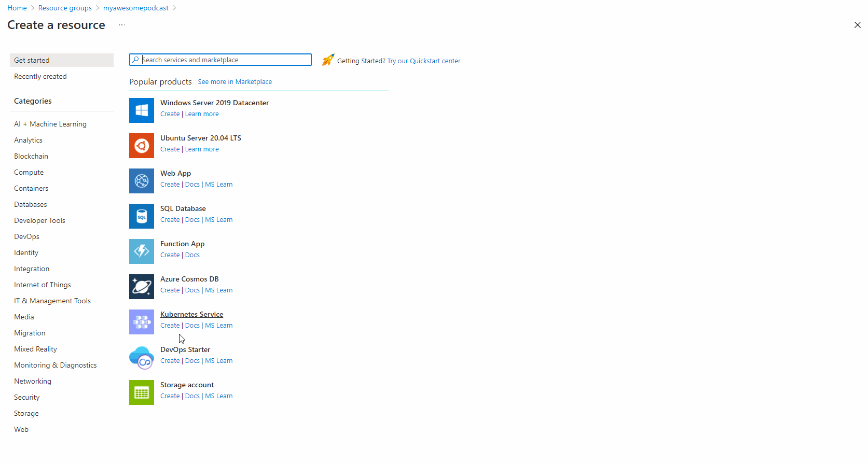The image size is (868, 464).
Task: Open the Identity category
Action: click(26, 252)
